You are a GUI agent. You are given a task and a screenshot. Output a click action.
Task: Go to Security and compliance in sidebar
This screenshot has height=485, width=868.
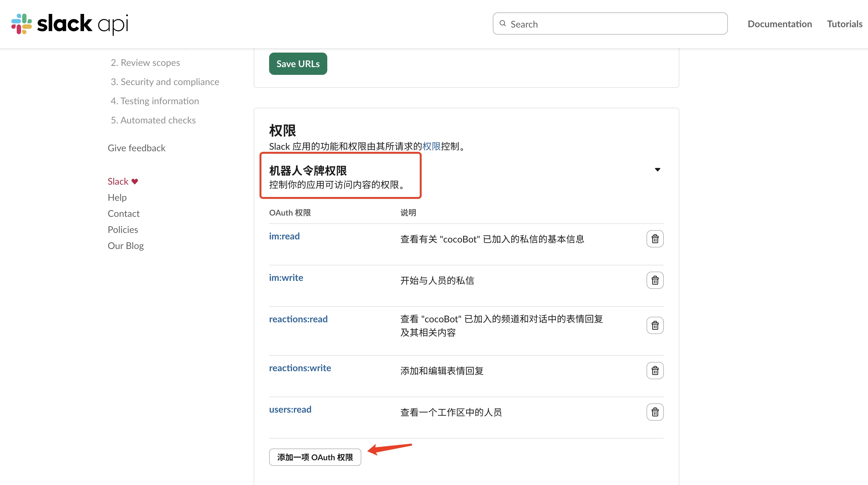[165, 82]
